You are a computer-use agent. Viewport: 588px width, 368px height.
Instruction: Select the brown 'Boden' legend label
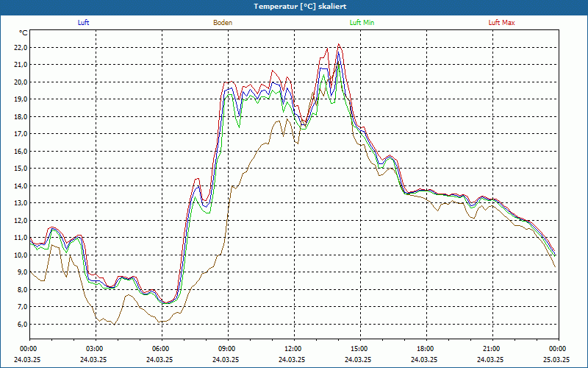click(x=223, y=23)
